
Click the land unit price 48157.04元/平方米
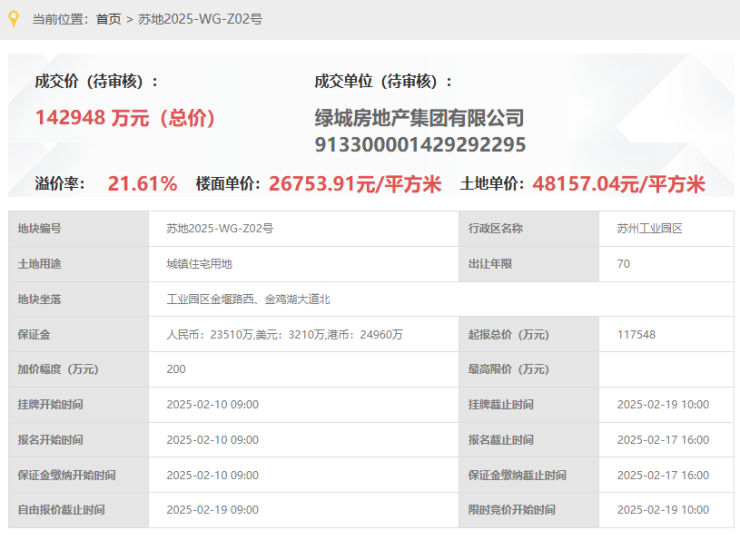[x=618, y=184]
